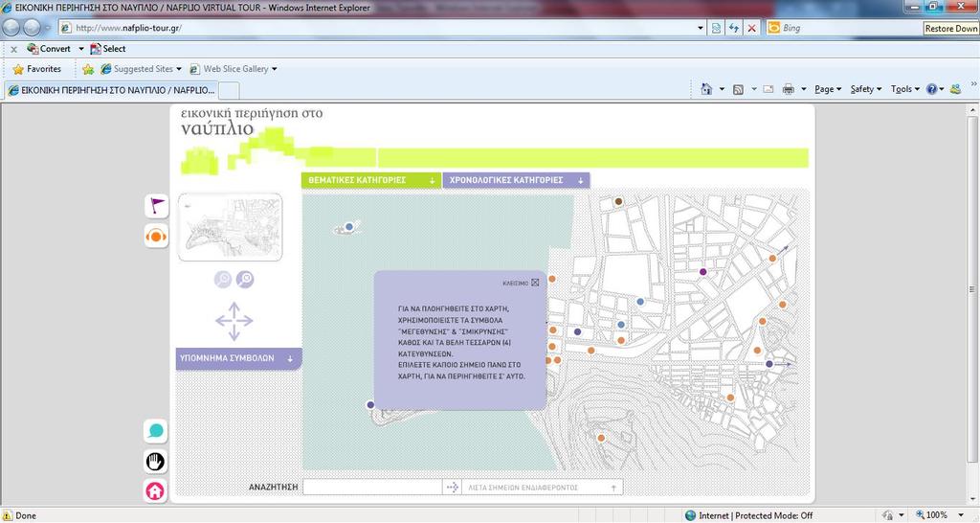Viewport: 980px width, 523px height.
Task: Click the Messenger people icon in toolbar
Action: coord(955,89)
